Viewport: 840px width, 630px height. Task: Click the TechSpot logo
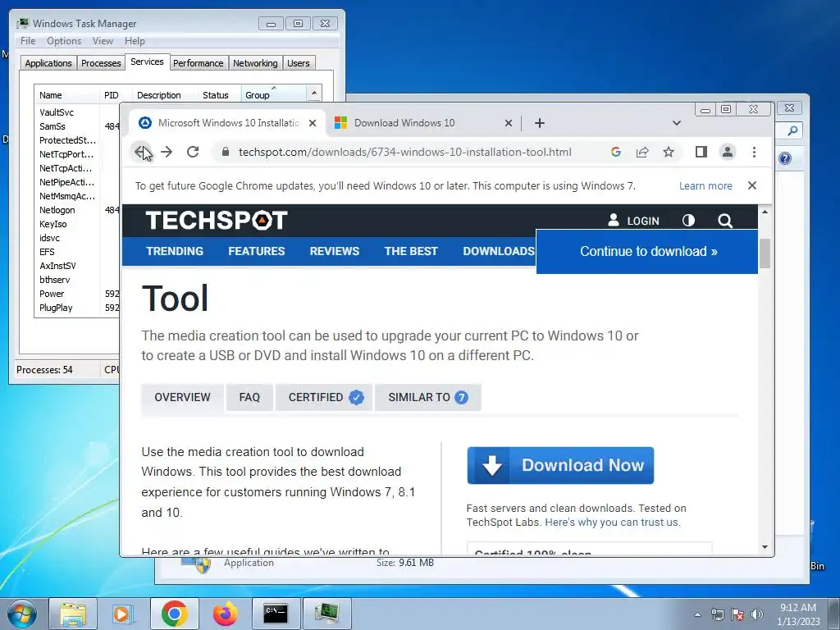pyautogui.click(x=217, y=220)
